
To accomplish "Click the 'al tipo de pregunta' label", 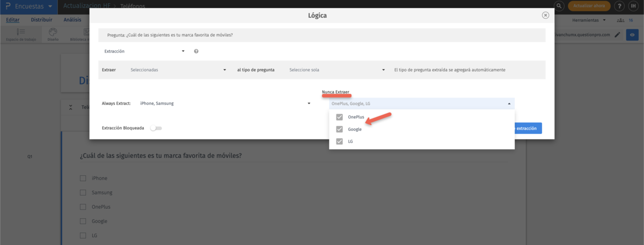I will [256, 70].
